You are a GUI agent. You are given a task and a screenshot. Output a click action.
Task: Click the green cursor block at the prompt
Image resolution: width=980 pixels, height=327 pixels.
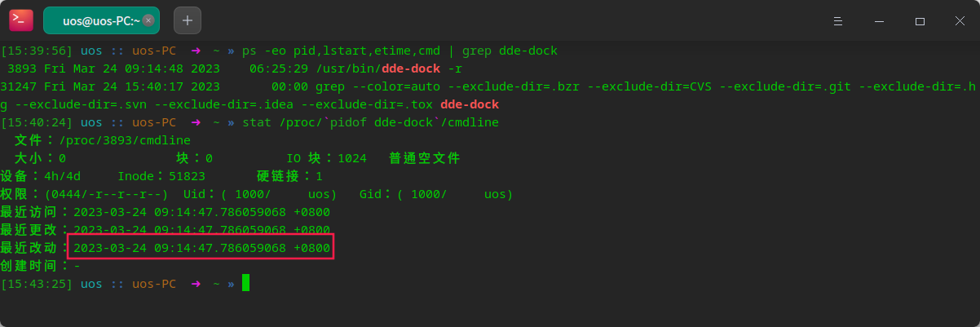pyautogui.click(x=245, y=284)
